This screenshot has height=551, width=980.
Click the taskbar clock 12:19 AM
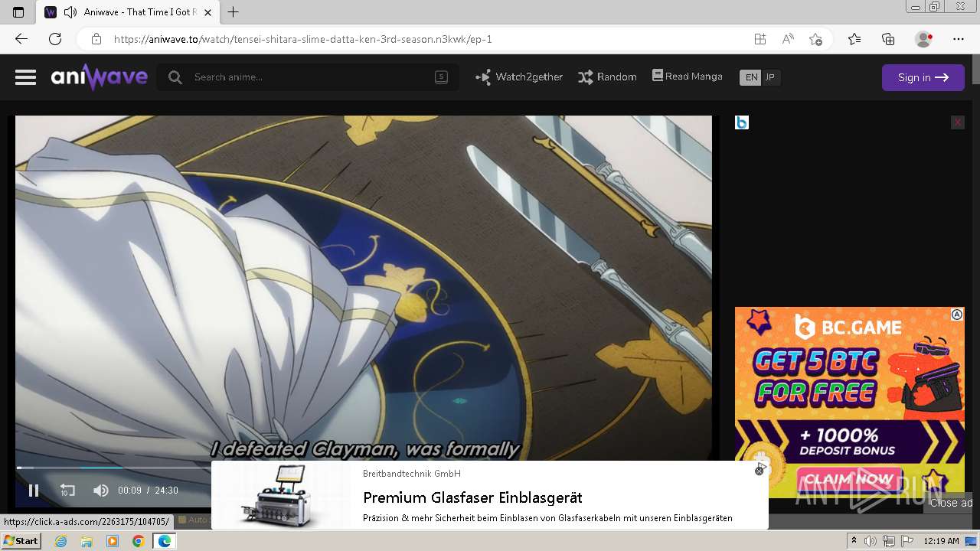tap(941, 541)
